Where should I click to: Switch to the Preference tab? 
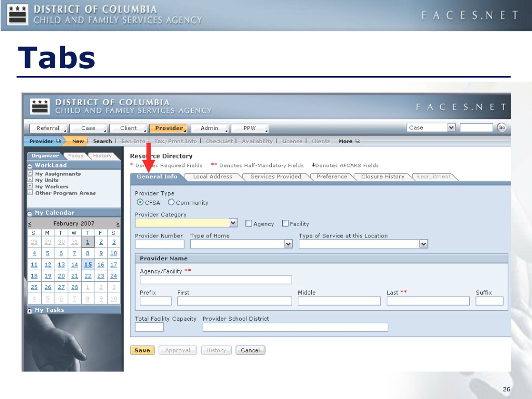point(332,176)
